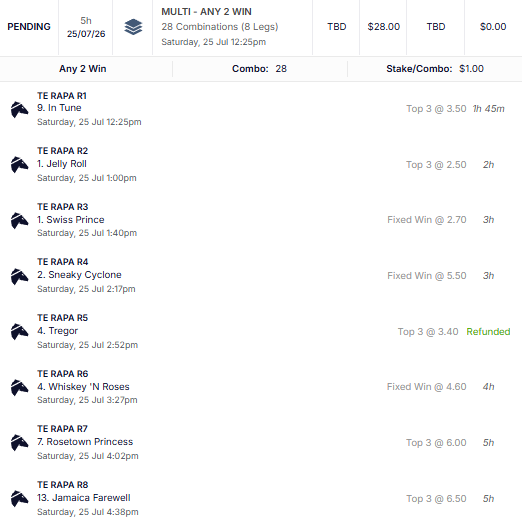Open the TE RAPA R1 race heading

pos(62,96)
